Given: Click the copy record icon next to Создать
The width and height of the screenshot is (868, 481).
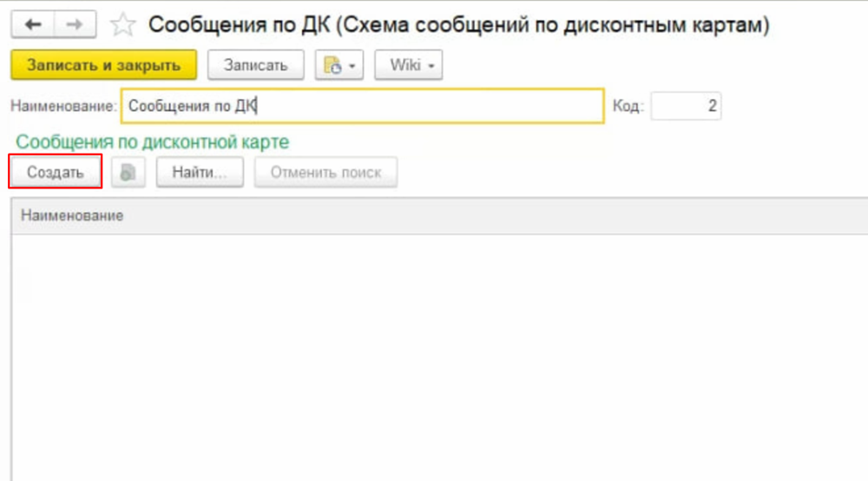Looking at the screenshot, I should 128,172.
